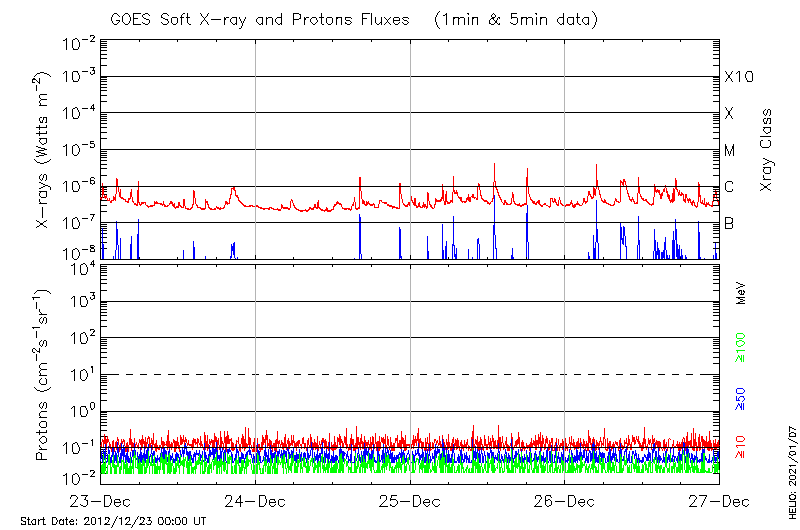Click the X-rays (Watts m⁻²) axis title
The width and height of the screenshot is (800, 530).
point(43,150)
